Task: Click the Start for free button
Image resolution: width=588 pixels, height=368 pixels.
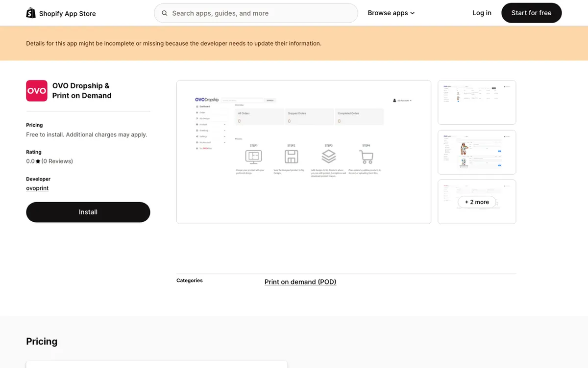Action: click(531, 13)
